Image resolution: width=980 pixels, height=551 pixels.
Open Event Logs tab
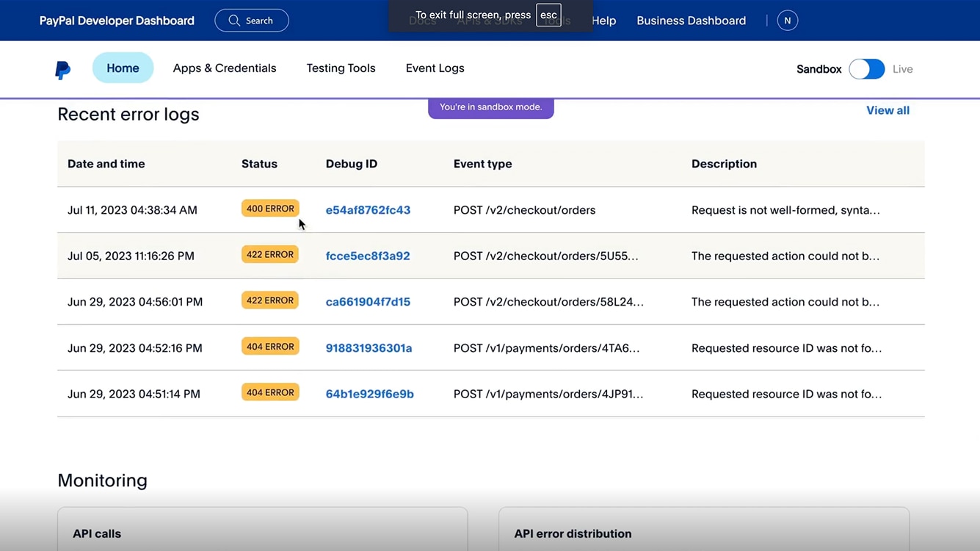[435, 68]
